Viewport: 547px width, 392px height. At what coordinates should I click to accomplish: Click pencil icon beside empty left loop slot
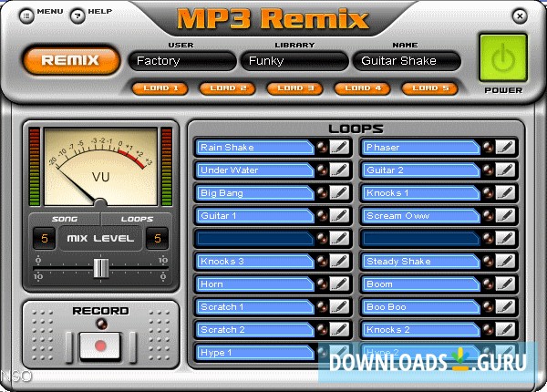pos(339,239)
